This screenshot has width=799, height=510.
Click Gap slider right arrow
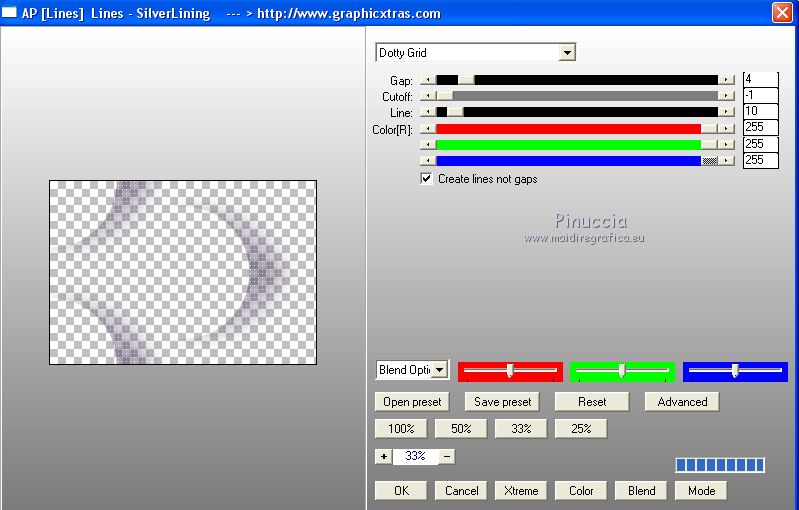click(726, 80)
